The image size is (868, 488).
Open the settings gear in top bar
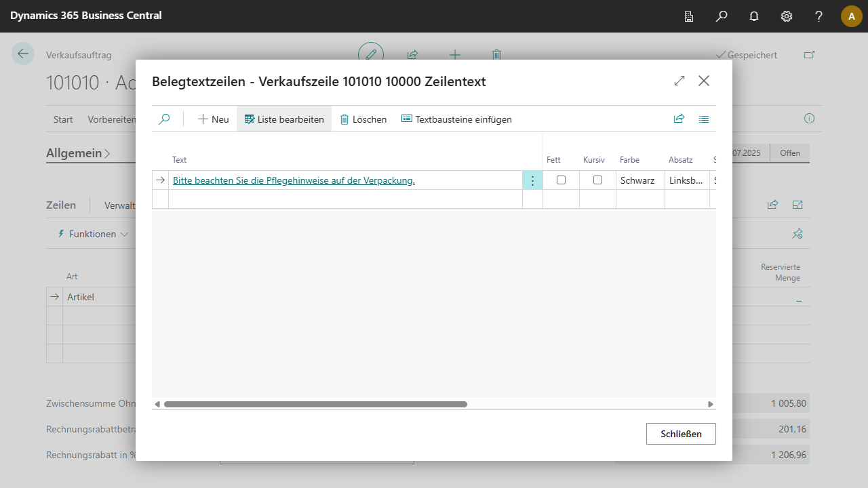[787, 16]
